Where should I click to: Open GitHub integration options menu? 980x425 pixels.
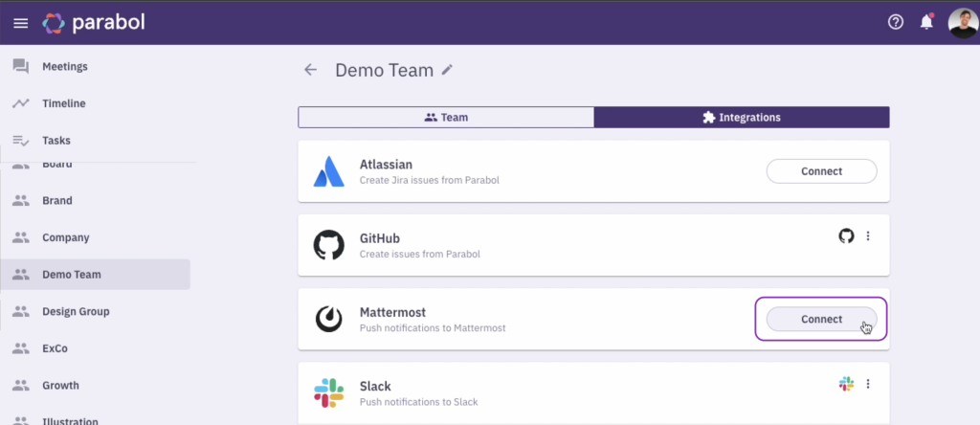[867, 236]
